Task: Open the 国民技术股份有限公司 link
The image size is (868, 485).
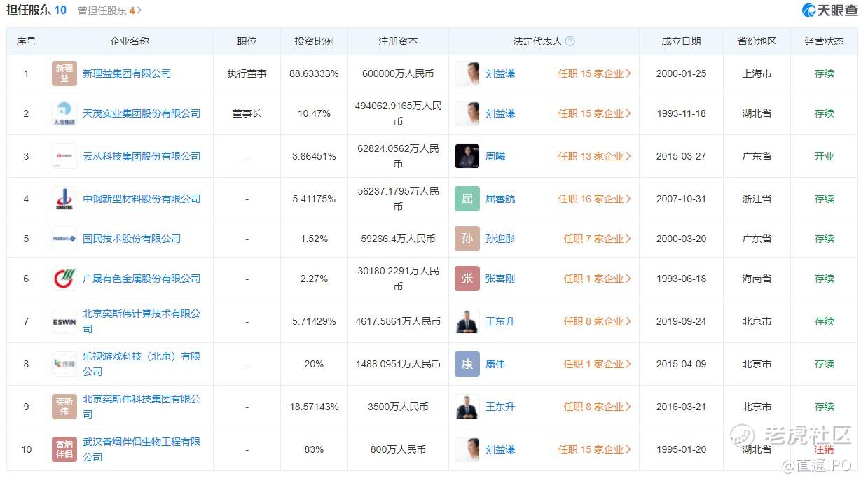Action: [132, 239]
